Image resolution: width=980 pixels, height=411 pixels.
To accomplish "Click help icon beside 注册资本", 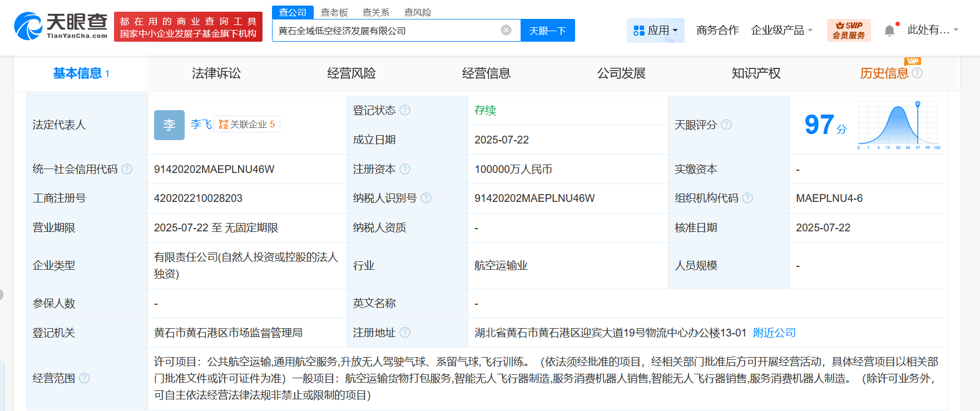I will point(405,169).
